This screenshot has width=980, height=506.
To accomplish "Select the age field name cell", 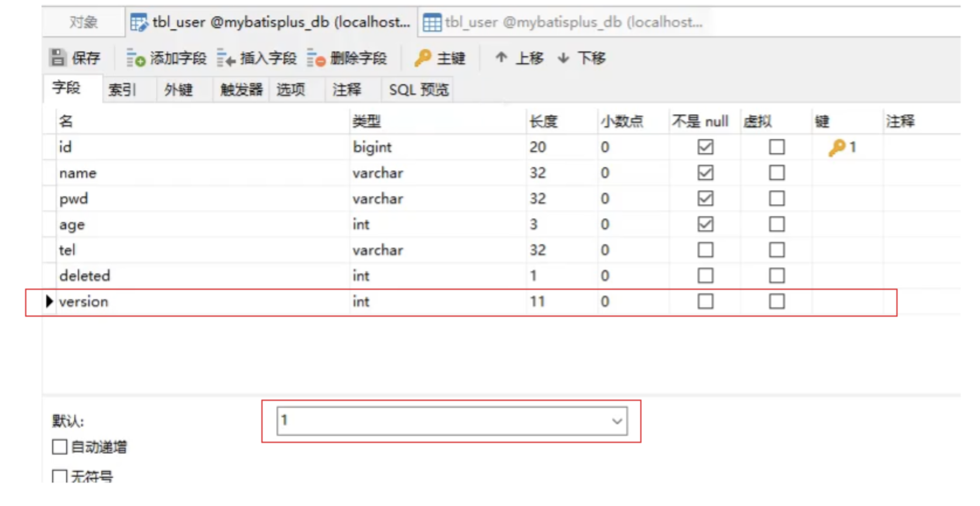I will 203,224.
